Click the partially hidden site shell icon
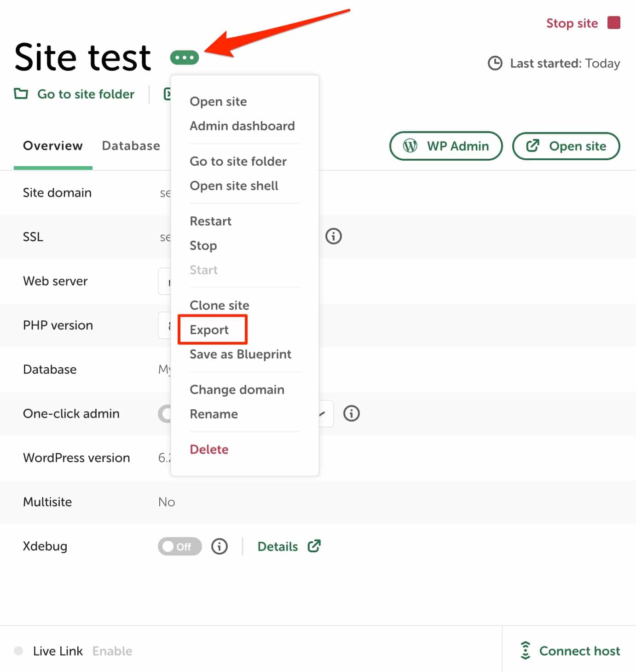 point(167,94)
